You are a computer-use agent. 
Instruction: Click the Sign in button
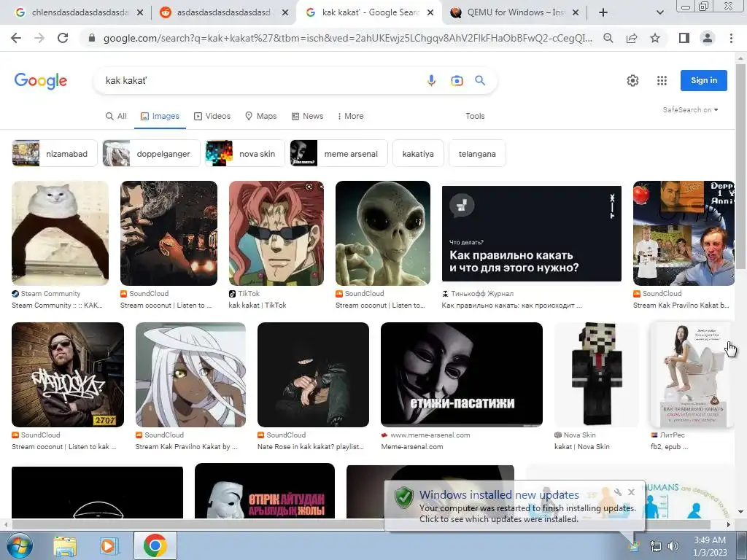click(704, 80)
